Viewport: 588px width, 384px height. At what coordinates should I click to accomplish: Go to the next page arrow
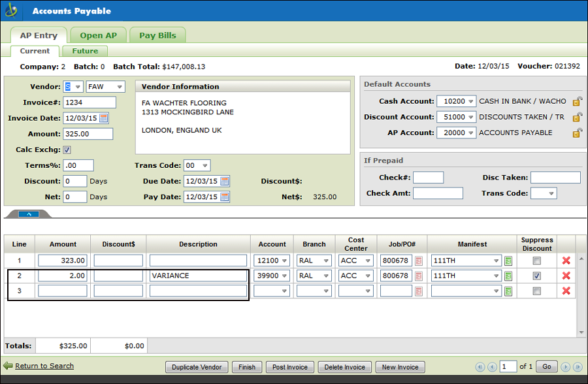(x=564, y=367)
